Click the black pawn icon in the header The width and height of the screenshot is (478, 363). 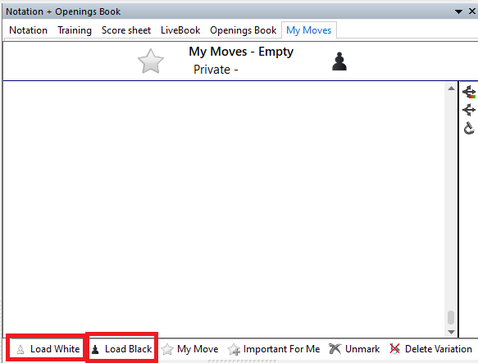[339, 62]
